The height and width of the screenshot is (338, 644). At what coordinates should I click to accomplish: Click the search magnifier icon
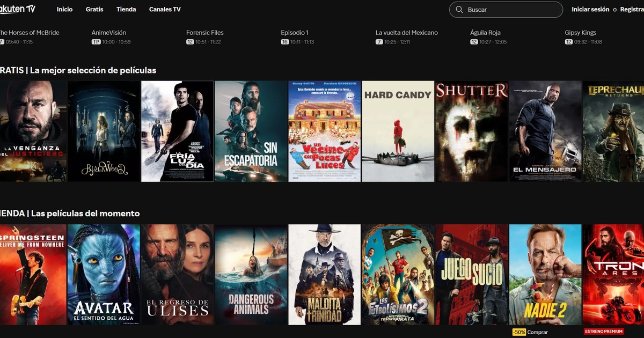pyautogui.click(x=459, y=10)
